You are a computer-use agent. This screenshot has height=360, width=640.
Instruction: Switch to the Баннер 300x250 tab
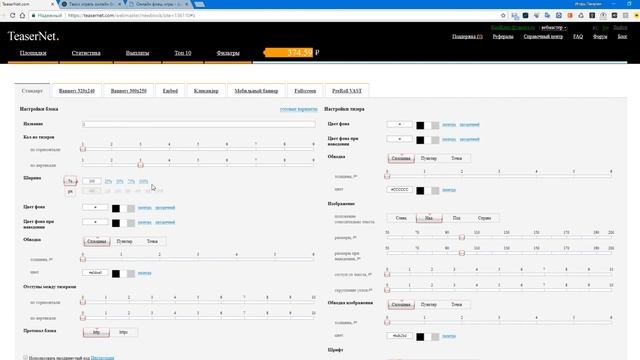[x=129, y=91]
